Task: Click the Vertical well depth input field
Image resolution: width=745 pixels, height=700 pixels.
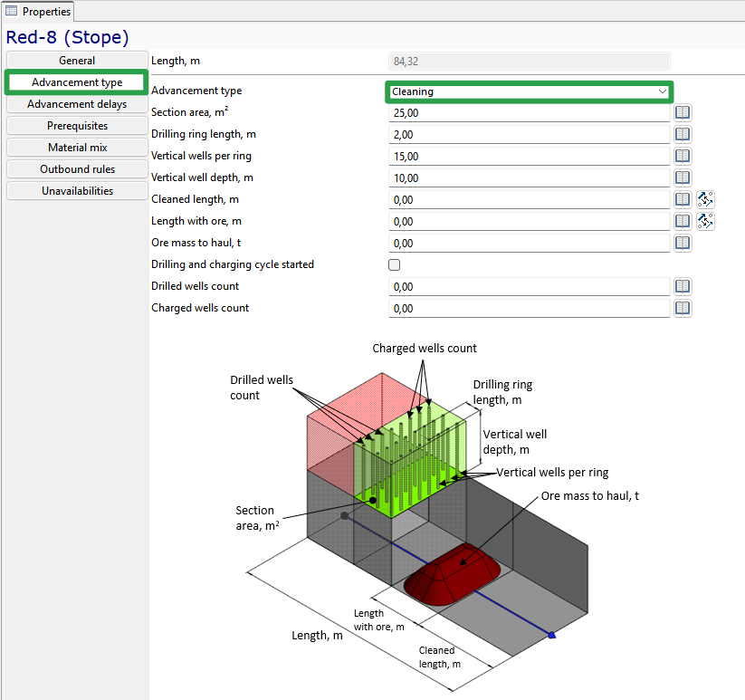Action: (530, 178)
